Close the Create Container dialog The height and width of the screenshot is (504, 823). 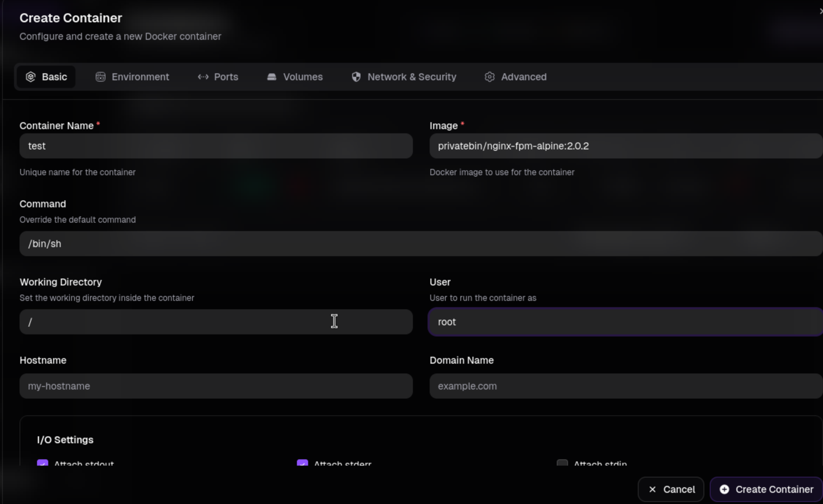click(x=821, y=11)
